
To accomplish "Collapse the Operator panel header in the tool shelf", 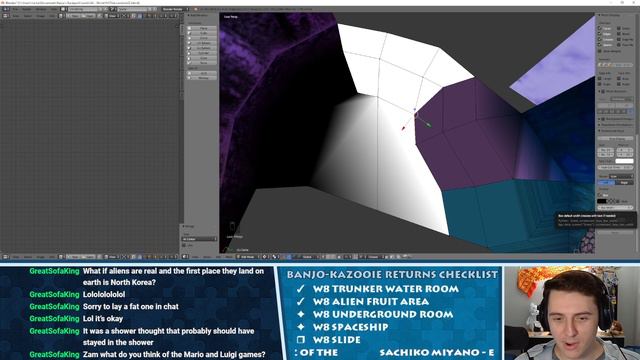I will 189,226.
